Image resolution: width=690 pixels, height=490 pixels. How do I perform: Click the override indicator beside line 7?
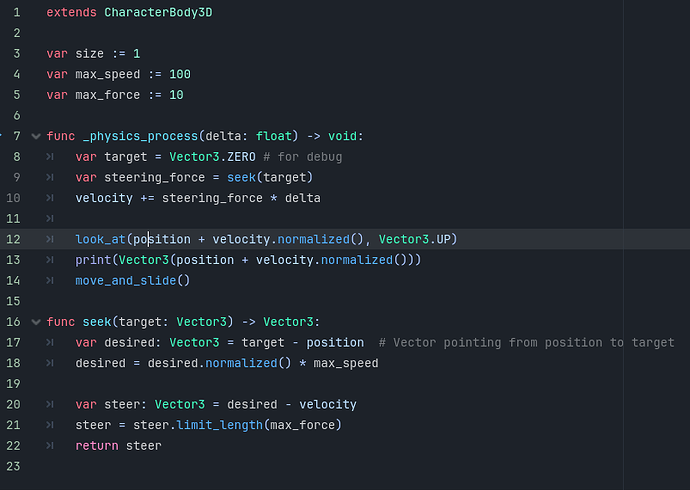click(x=1, y=135)
